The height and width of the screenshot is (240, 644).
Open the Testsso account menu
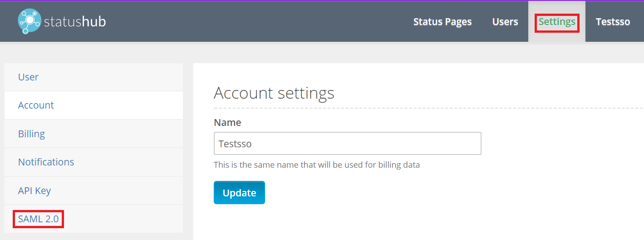pyautogui.click(x=613, y=22)
